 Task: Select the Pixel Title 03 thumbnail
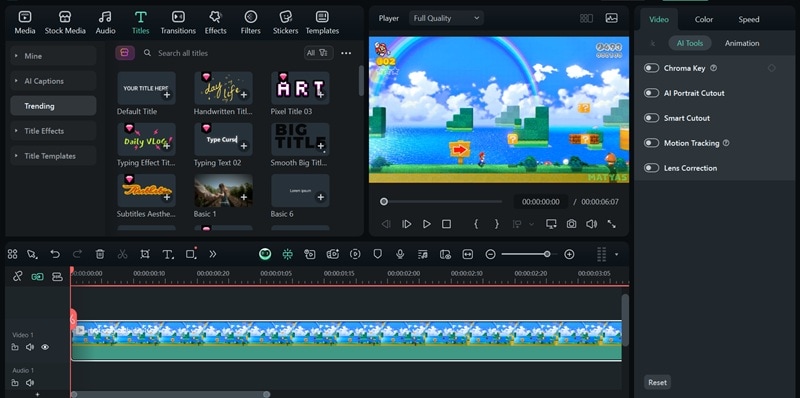click(x=300, y=88)
